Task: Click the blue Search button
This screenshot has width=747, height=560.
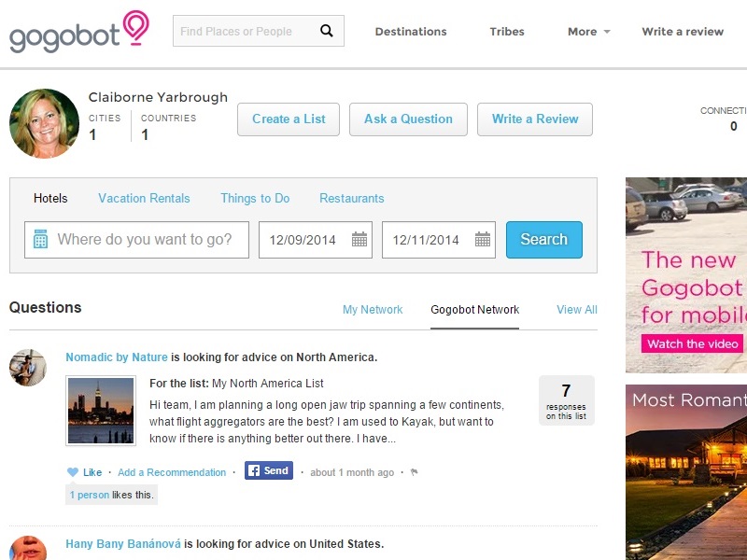Action: (543, 240)
